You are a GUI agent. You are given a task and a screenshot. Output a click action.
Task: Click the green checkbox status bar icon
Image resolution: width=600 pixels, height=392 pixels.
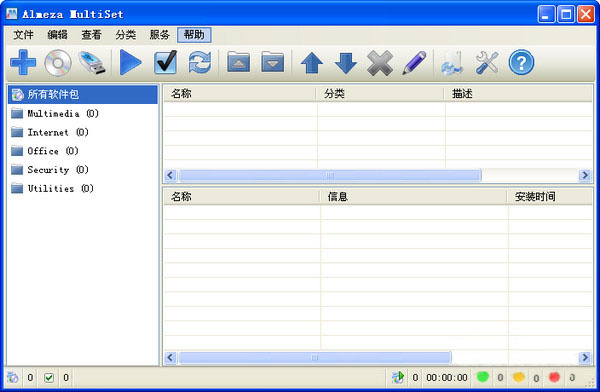coord(49,378)
